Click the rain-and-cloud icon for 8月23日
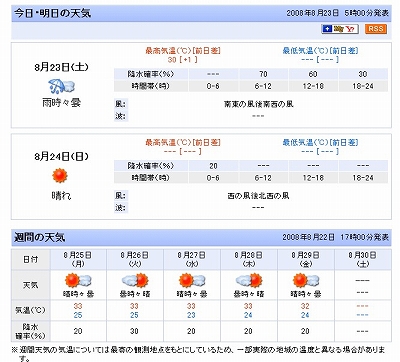The height and width of the screenshot is (362, 400). point(61,86)
